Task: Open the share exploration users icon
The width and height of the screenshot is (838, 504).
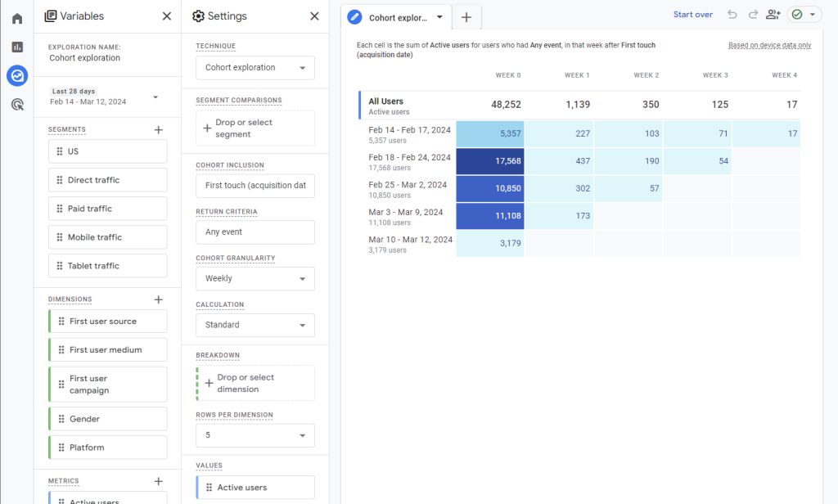Action: pyautogui.click(x=773, y=15)
